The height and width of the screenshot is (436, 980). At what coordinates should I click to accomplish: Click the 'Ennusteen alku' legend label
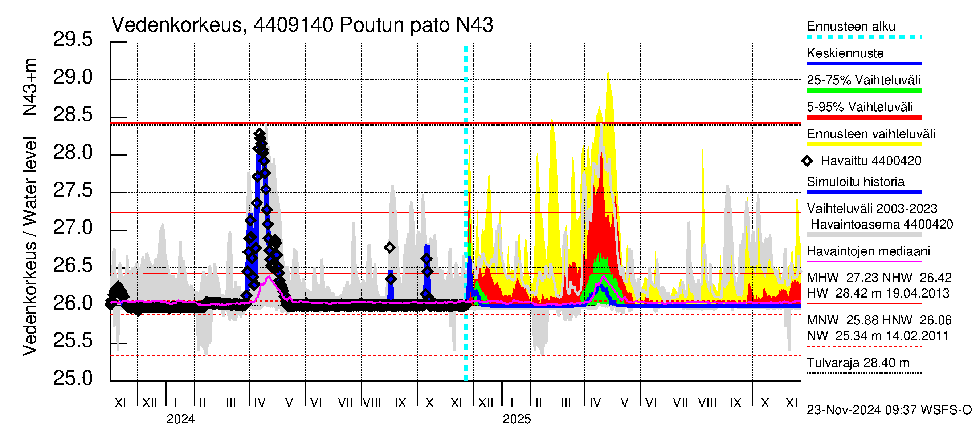(851, 26)
